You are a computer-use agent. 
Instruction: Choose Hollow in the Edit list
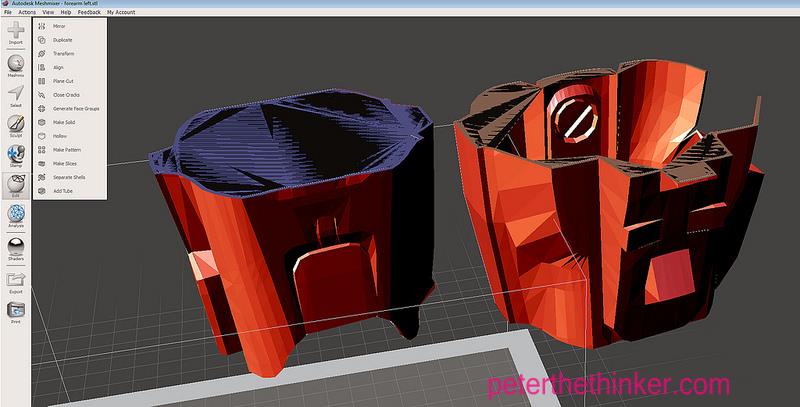click(70, 136)
